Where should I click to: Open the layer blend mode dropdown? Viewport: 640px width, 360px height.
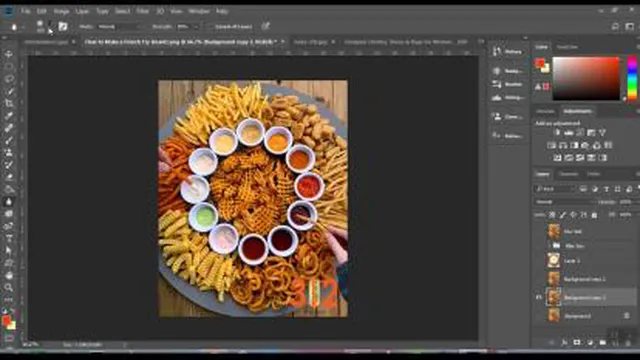tap(563, 202)
